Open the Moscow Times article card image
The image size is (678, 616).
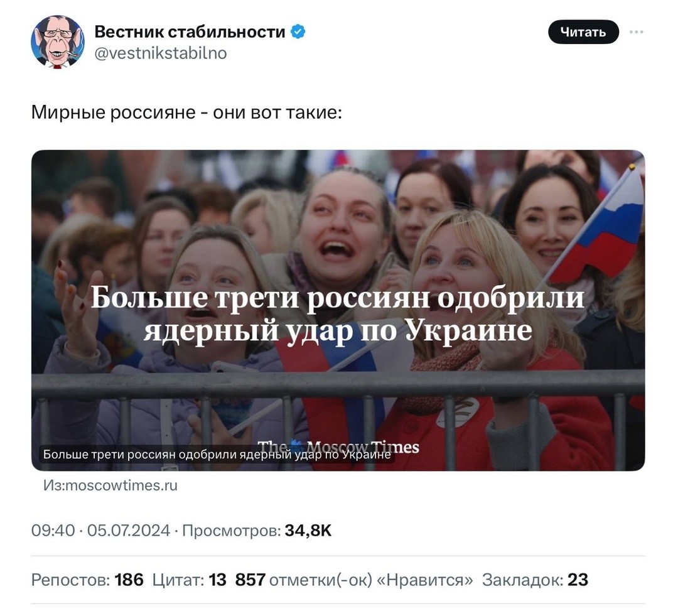tap(338, 310)
